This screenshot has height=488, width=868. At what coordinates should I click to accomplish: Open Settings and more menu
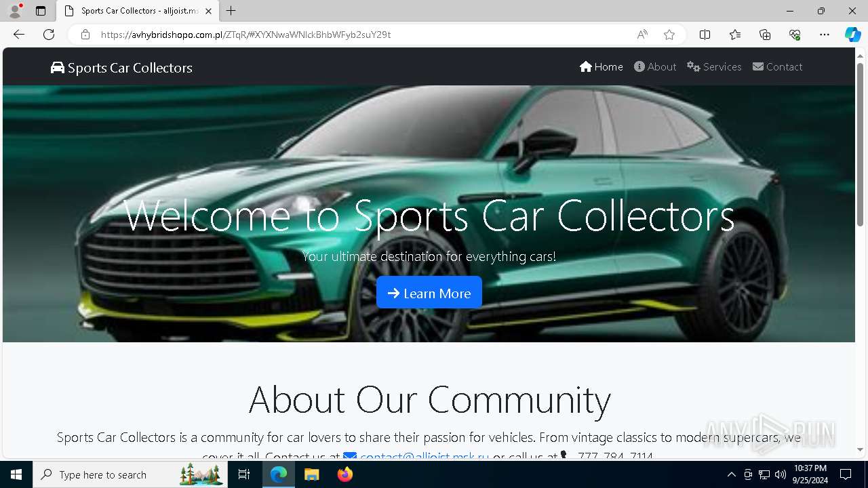(x=825, y=35)
